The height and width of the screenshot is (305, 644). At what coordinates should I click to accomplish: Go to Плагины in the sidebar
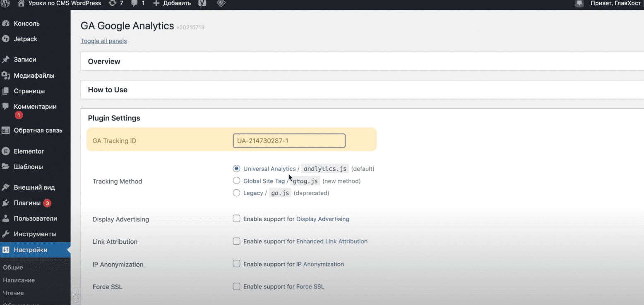pos(27,203)
